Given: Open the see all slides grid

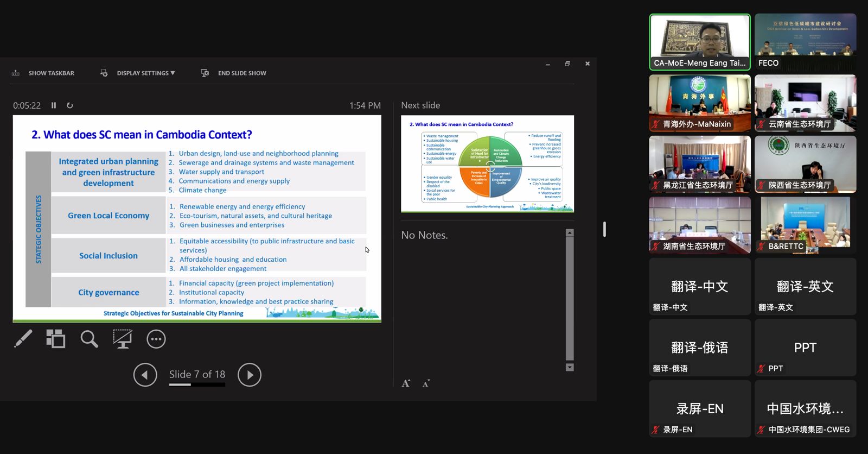Looking at the screenshot, I should pos(55,339).
